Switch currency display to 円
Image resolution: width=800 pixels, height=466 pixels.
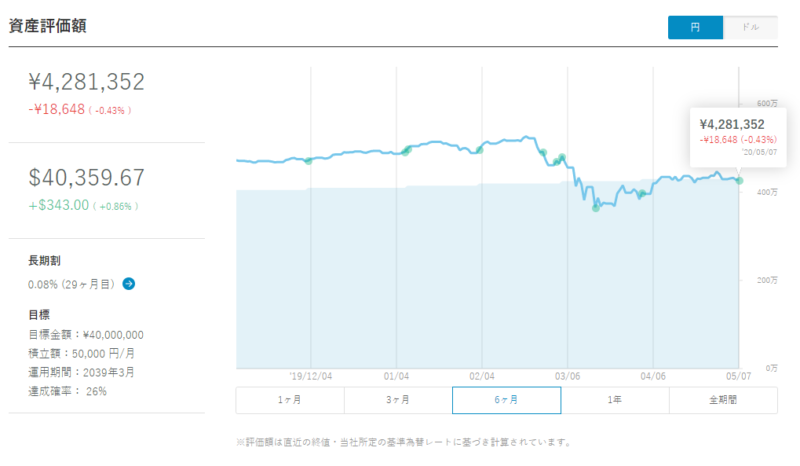[695, 28]
